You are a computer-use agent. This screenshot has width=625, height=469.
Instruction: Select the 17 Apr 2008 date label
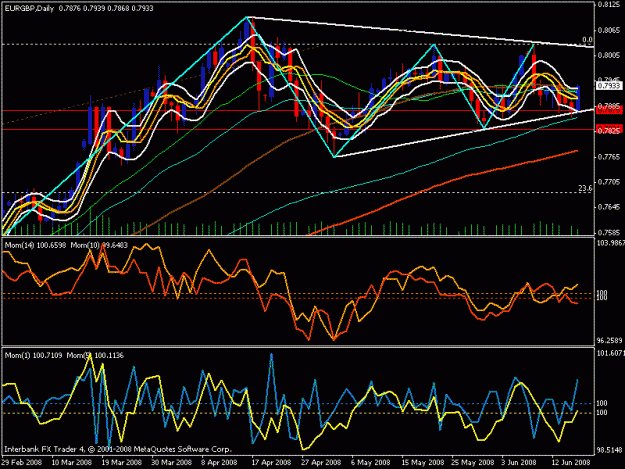(271, 463)
